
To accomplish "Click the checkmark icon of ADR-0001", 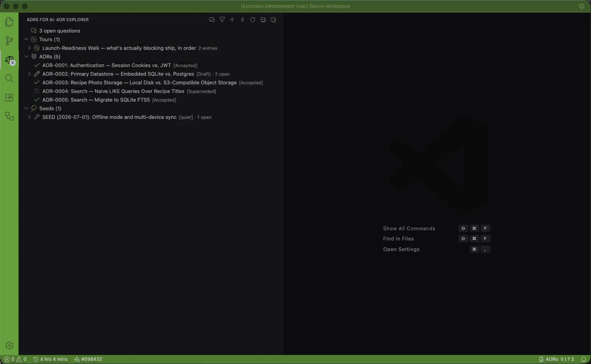I will tap(37, 65).
